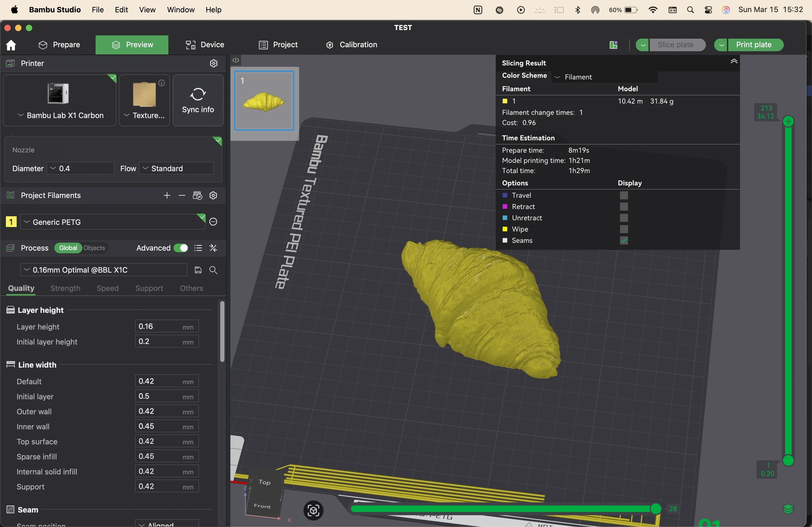Open the nozzle Diameter dropdown
Image resolution: width=812 pixels, height=527 pixels.
point(81,169)
